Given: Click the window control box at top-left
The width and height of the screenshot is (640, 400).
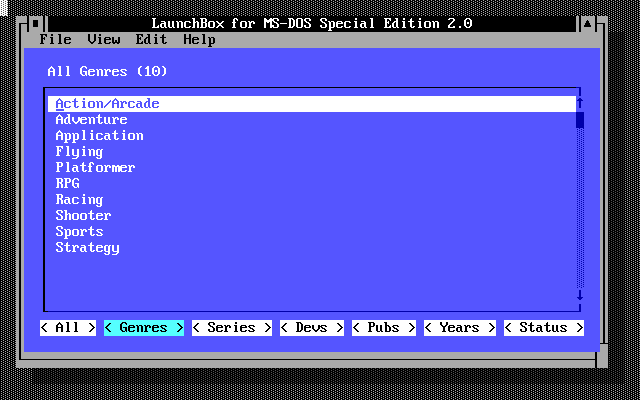Looking at the screenshot, I should [36, 23].
